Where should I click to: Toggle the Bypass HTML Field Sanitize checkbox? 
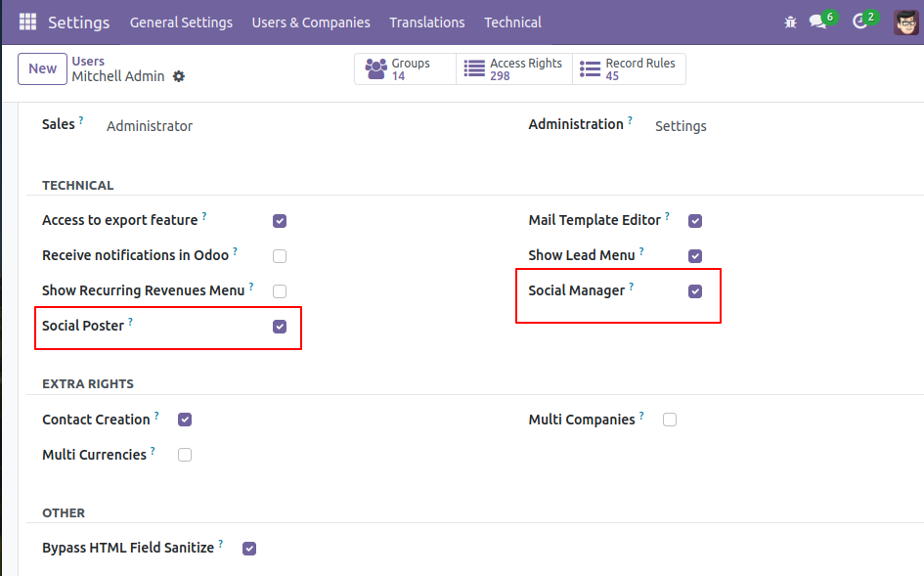point(249,549)
